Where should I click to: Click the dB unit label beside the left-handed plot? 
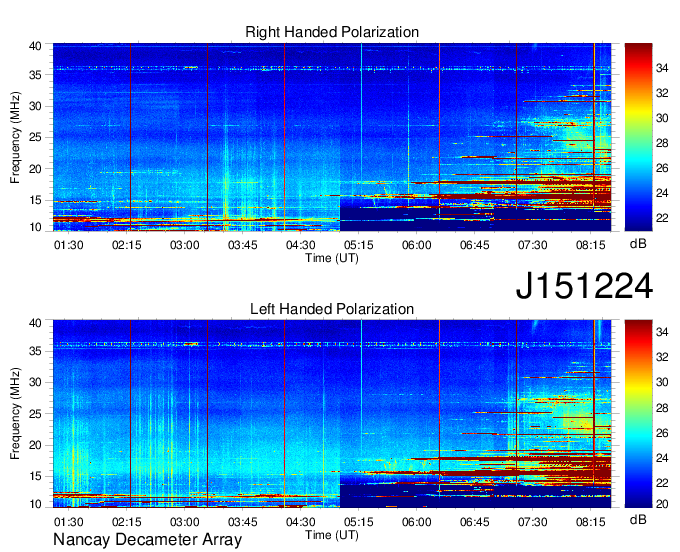coord(638,519)
